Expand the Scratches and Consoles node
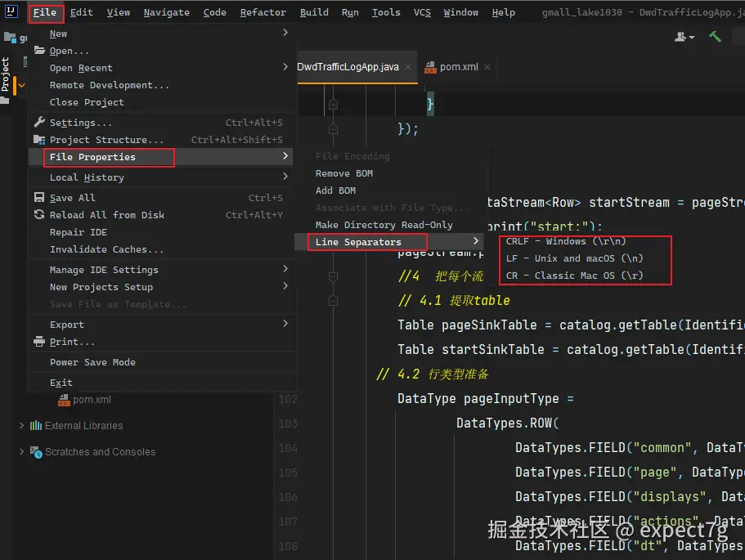 coord(21,452)
